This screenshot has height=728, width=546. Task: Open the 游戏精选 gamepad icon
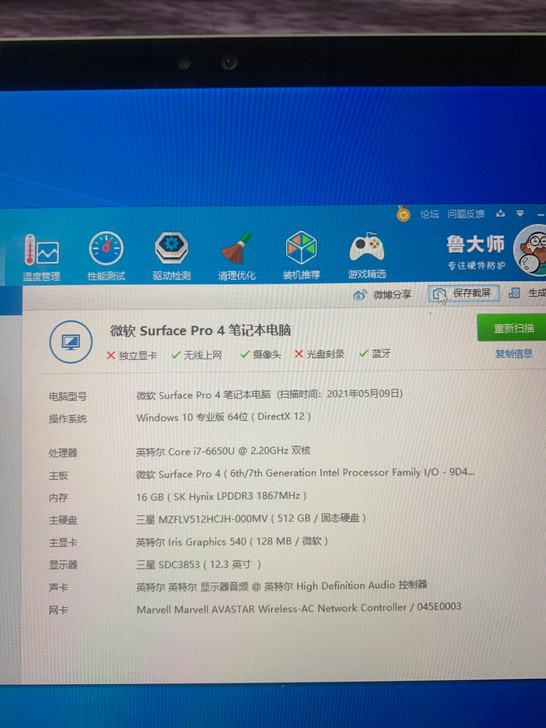pyautogui.click(x=367, y=255)
